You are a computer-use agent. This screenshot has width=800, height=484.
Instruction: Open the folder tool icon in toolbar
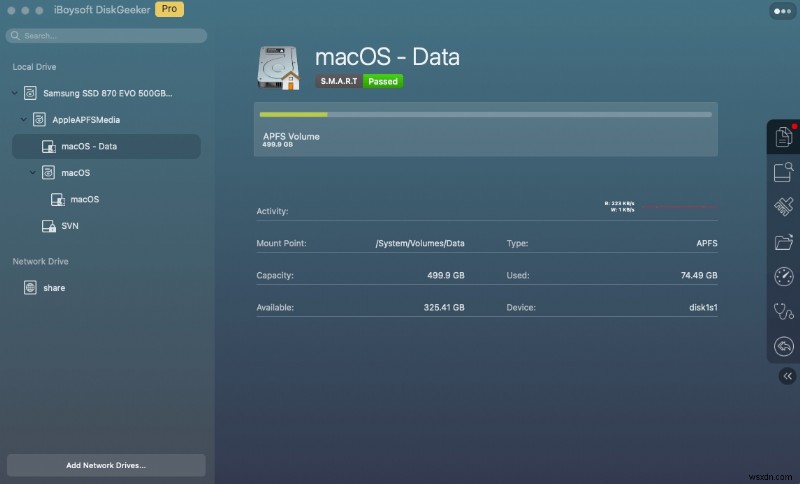tap(784, 242)
